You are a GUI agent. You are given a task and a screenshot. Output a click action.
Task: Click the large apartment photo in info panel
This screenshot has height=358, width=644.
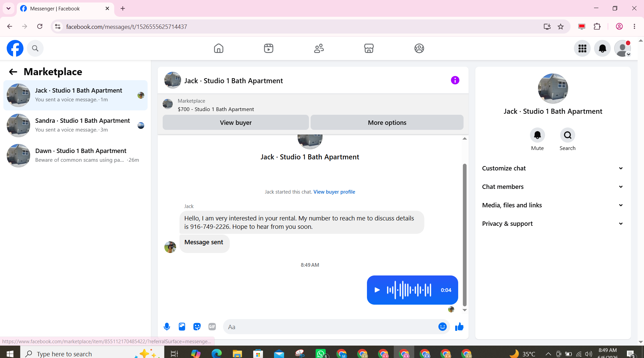click(553, 89)
